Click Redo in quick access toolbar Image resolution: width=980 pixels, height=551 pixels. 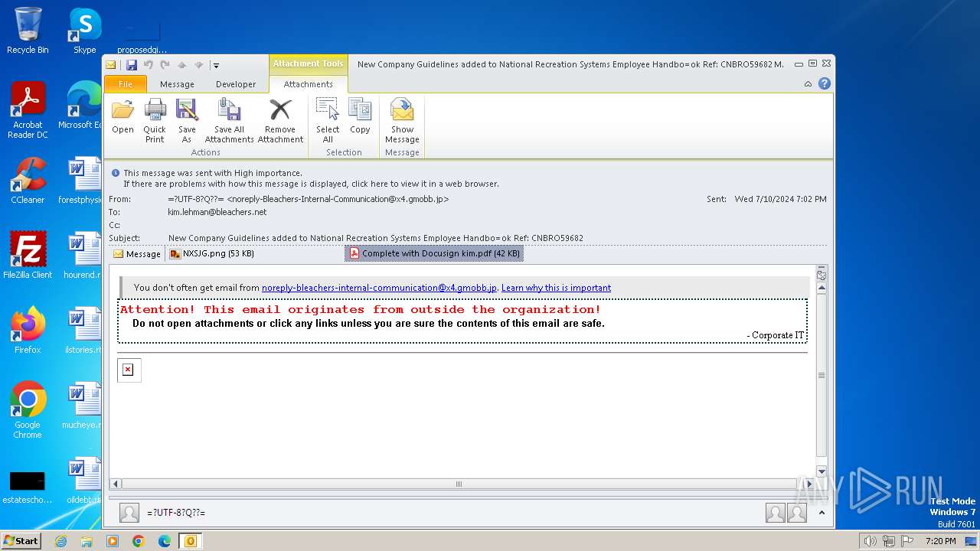165,65
